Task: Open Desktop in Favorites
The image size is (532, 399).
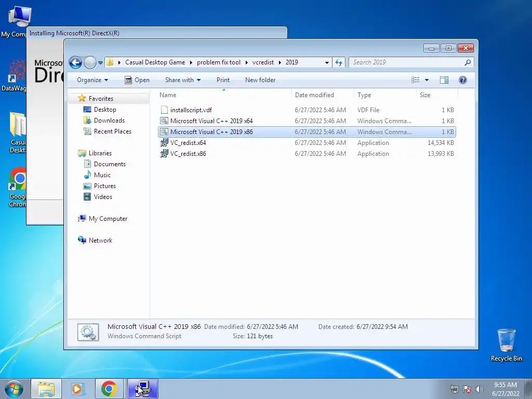Action: tap(100, 110)
